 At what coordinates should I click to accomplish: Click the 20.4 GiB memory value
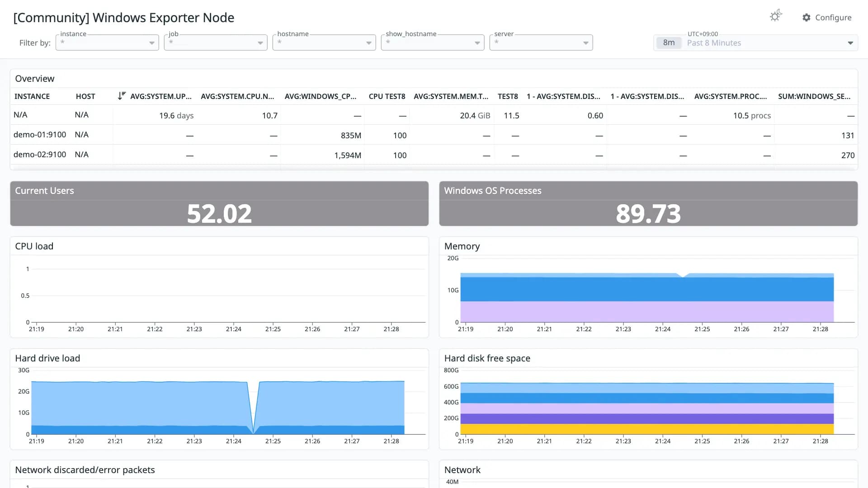(475, 116)
